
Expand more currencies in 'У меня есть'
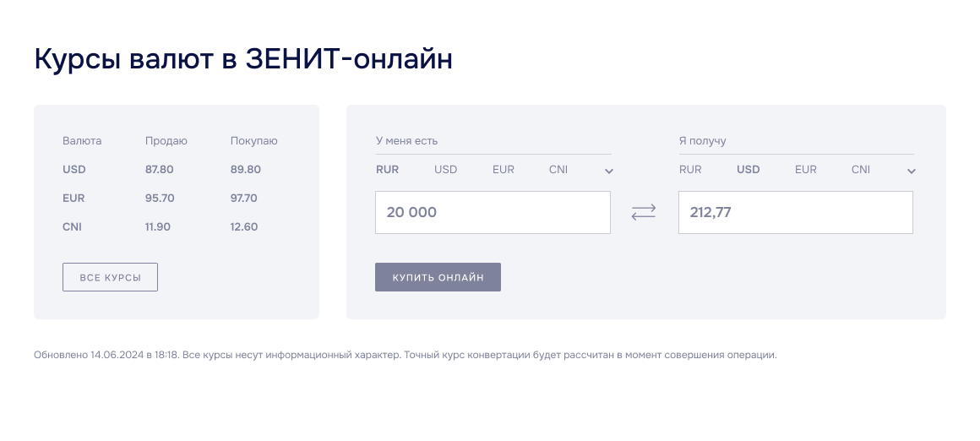(x=609, y=171)
